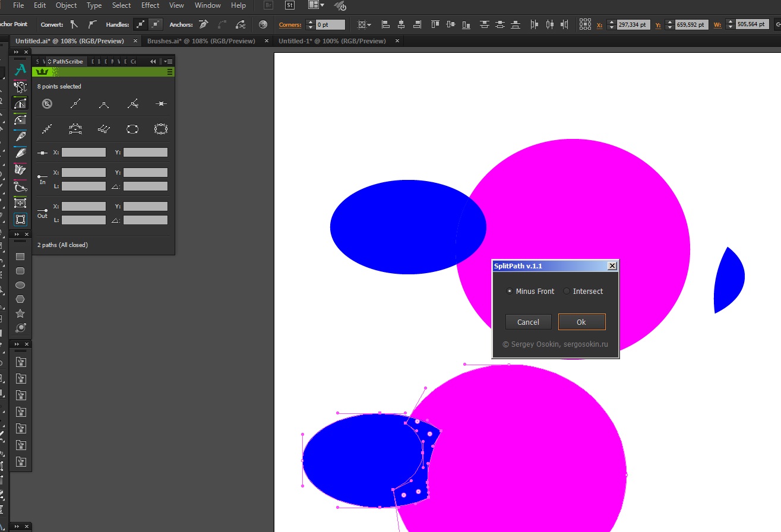
Task: Select the Minus Front radio option
Action: tap(509, 291)
